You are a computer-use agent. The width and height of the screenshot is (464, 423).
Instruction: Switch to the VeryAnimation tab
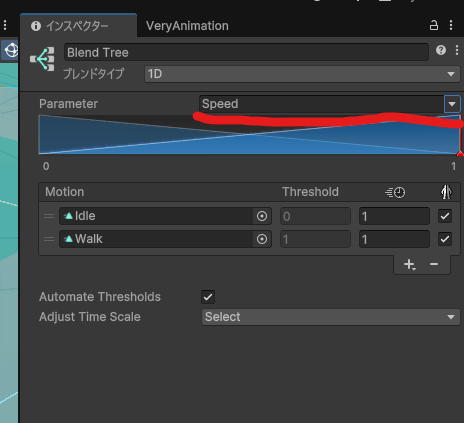pos(187,26)
